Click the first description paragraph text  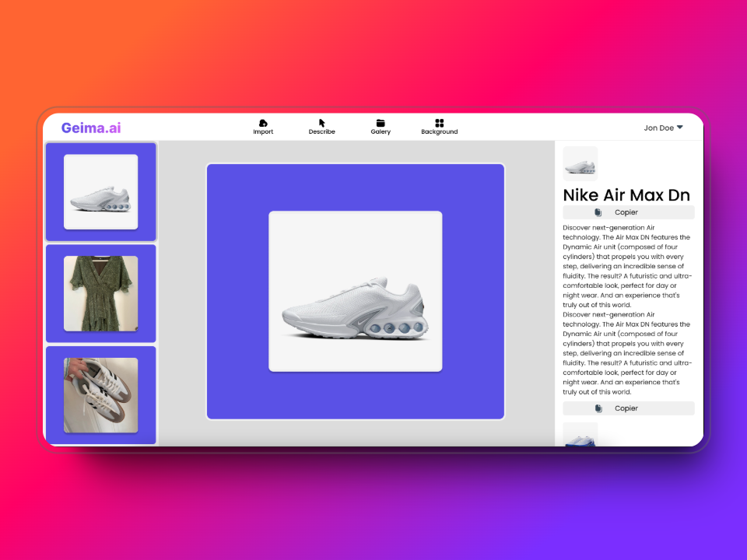pyautogui.click(x=626, y=266)
